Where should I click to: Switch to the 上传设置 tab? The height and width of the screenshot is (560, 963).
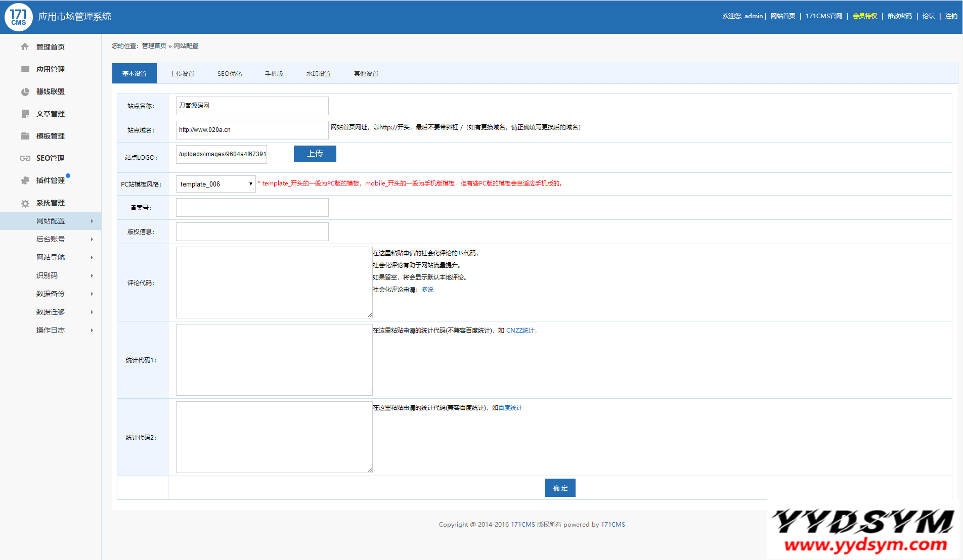182,74
